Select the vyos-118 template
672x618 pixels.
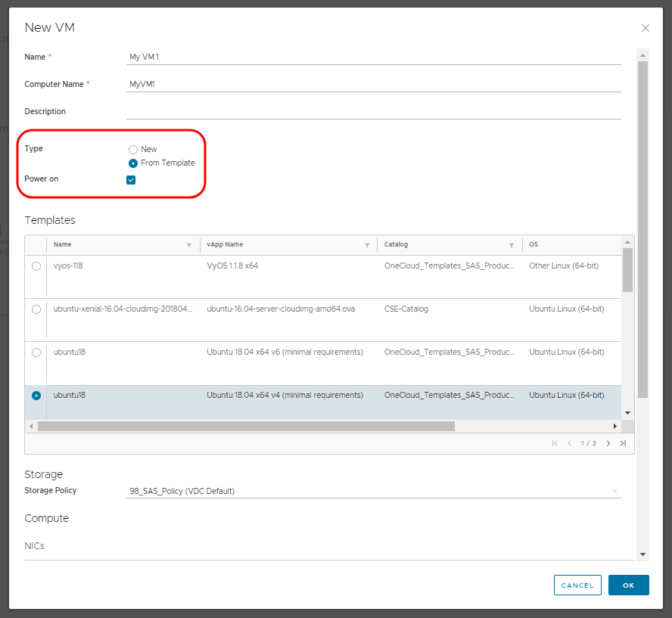(36, 266)
